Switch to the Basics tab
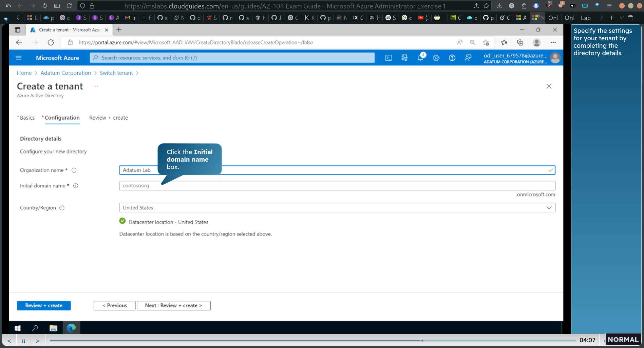644x348 pixels. pos(27,118)
